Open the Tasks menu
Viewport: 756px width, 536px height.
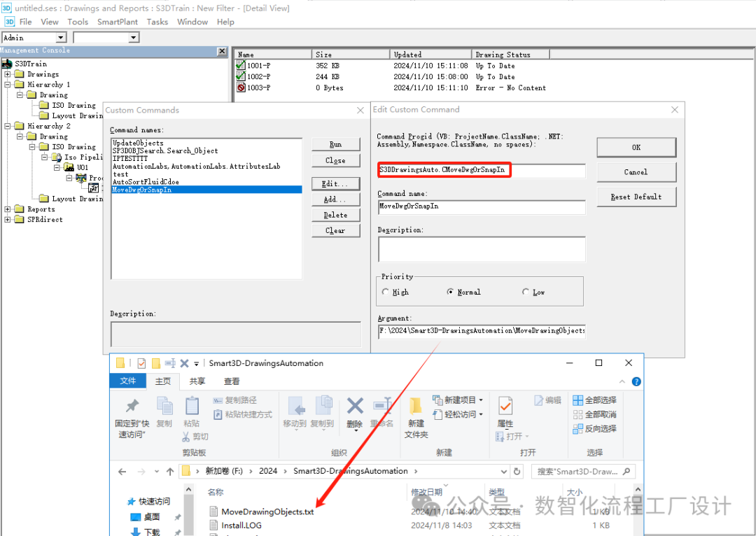tap(157, 22)
